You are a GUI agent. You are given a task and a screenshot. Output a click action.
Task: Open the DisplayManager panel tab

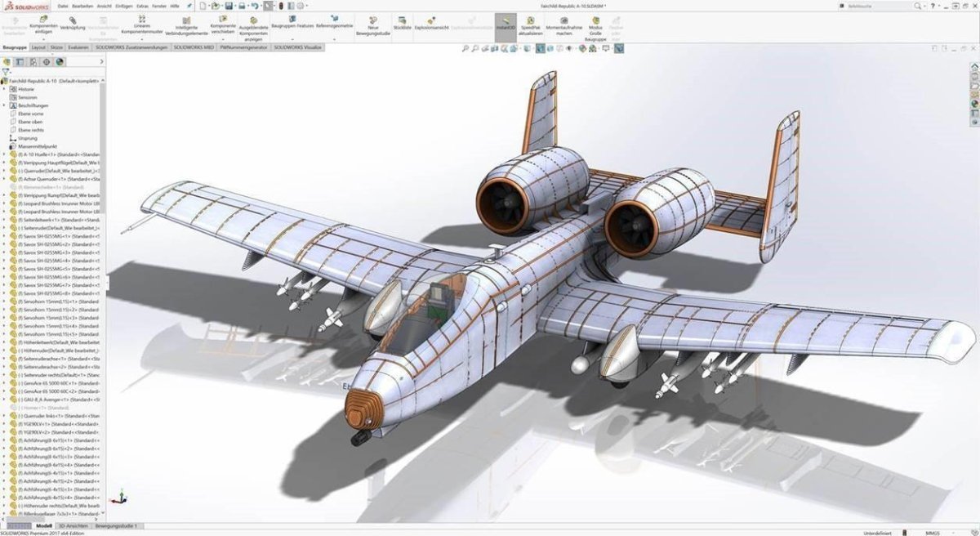pos(60,61)
